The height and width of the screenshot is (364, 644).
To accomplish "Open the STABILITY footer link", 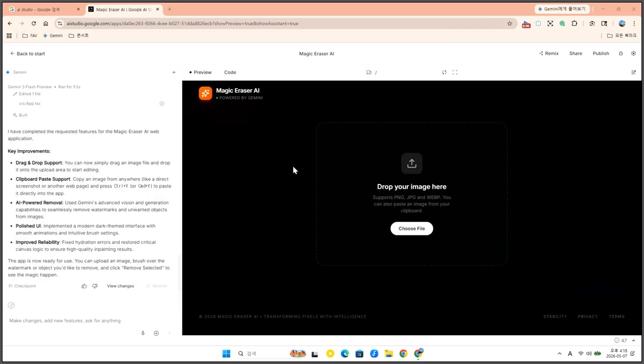I will click(x=555, y=317).
